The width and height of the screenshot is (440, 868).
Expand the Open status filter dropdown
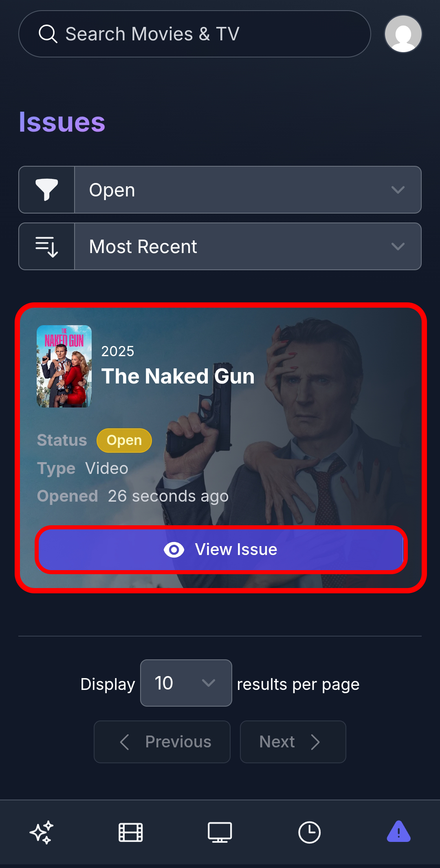point(248,190)
